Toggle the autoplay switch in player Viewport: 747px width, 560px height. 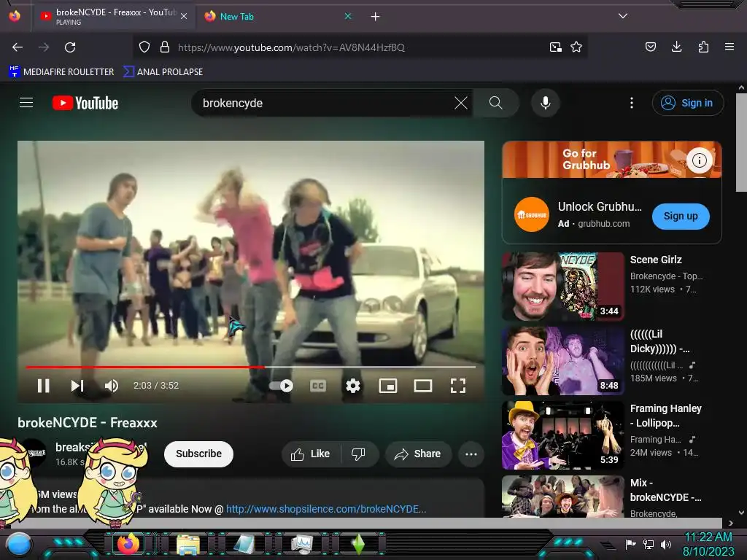point(282,386)
